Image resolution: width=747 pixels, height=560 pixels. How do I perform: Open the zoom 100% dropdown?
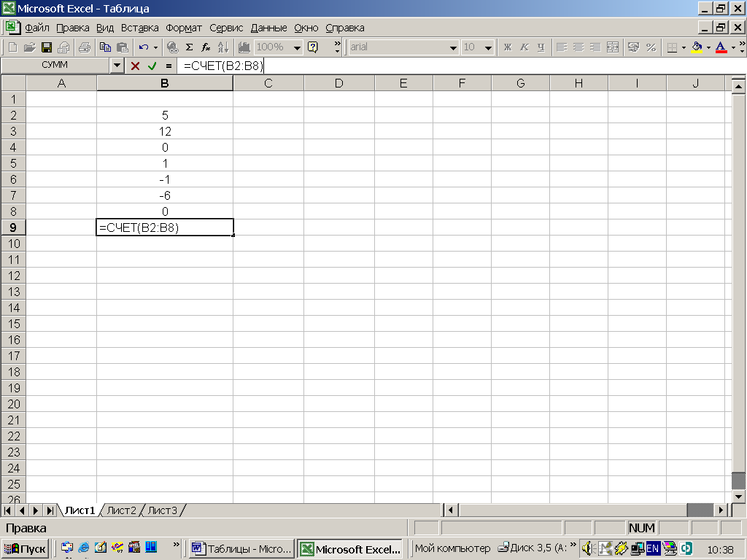click(x=298, y=47)
